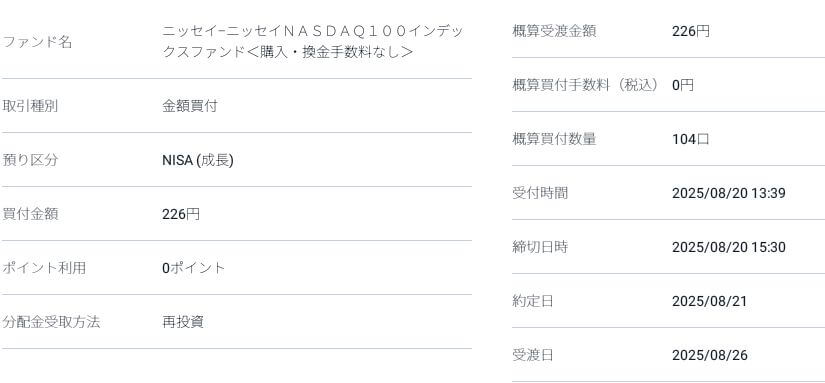
Task: Click the 金額買付 value
Action: (189, 106)
